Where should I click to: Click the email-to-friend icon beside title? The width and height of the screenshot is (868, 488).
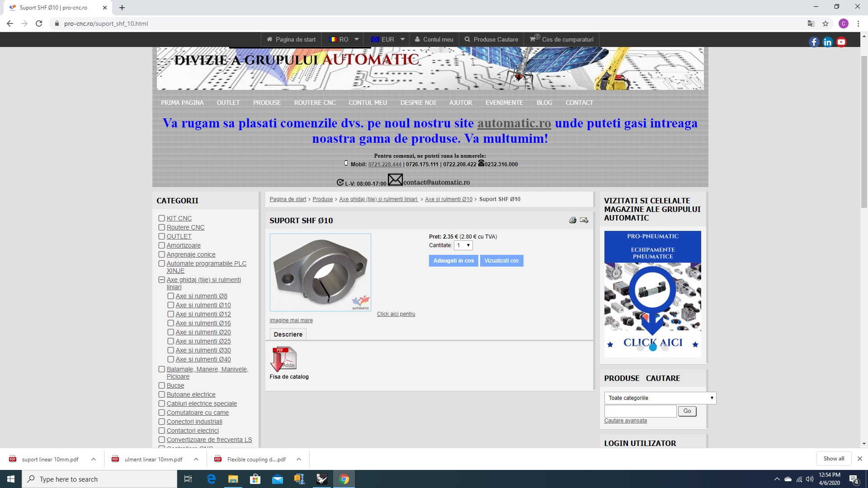click(584, 221)
